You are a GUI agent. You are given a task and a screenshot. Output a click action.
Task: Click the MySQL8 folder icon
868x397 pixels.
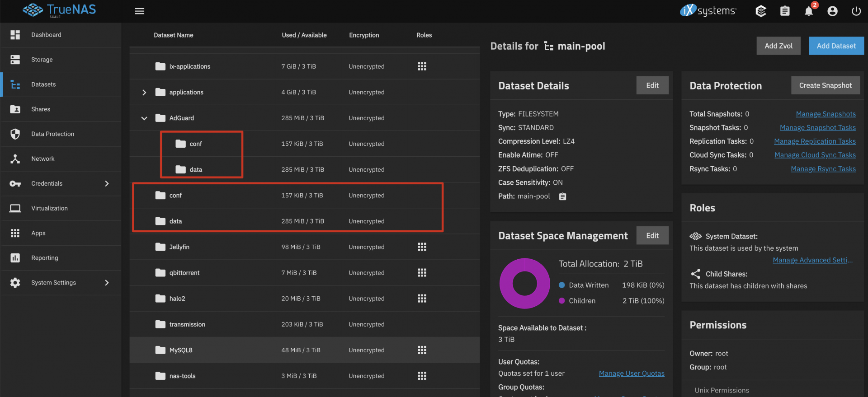coord(160,350)
